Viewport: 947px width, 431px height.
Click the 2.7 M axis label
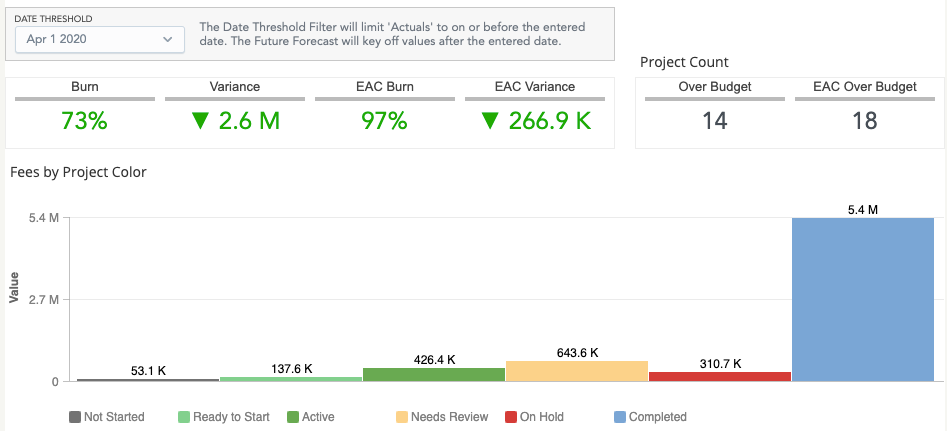pyautogui.click(x=43, y=300)
